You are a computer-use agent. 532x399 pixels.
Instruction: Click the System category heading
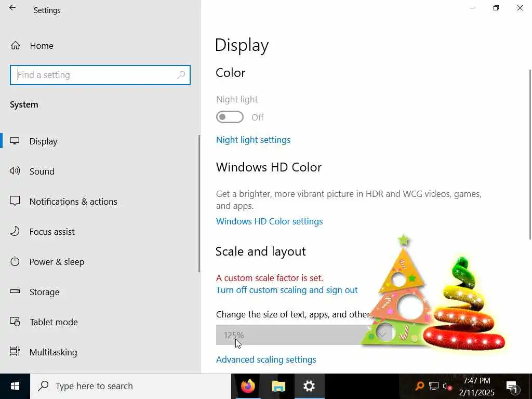[24, 104]
